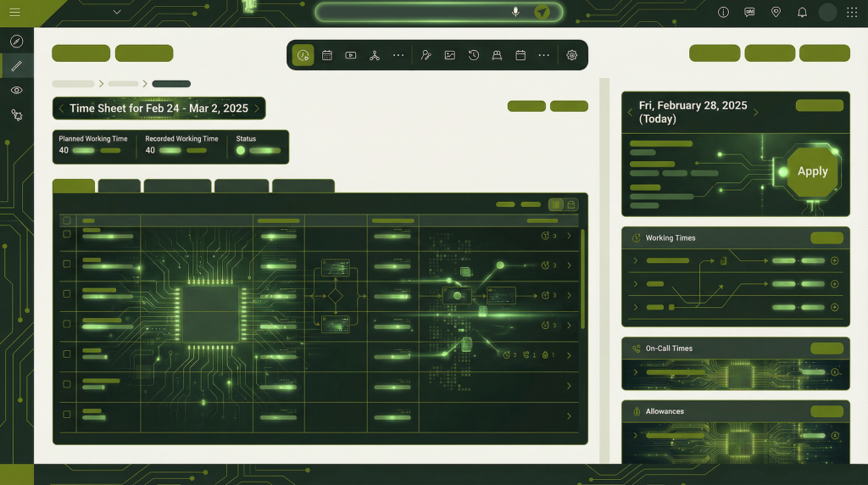868x485 pixels.
Task: Expand first entry under Working Times
Action: (x=635, y=260)
